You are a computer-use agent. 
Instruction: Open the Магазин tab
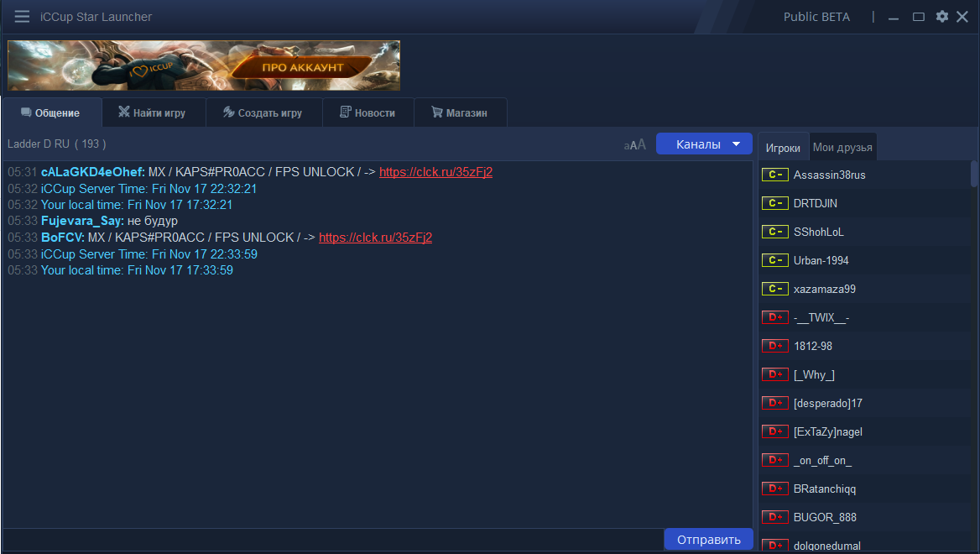click(460, 112)
